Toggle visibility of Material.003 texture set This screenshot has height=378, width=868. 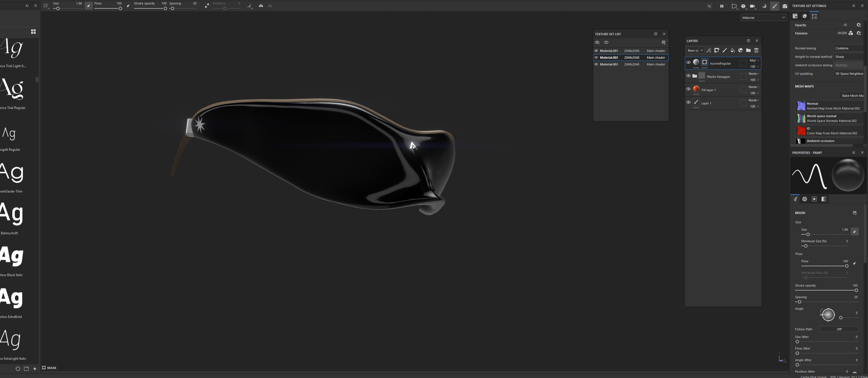(596, 65)
